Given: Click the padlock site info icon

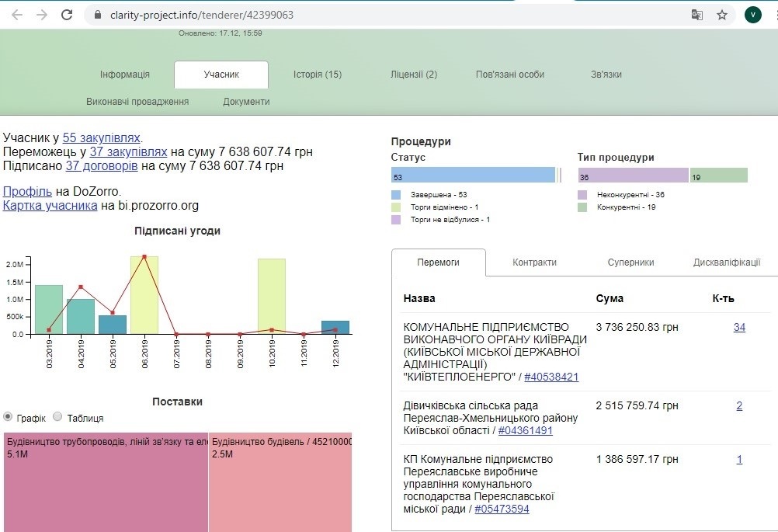Looking at the screenshot, I should click(x=98, y=15).
